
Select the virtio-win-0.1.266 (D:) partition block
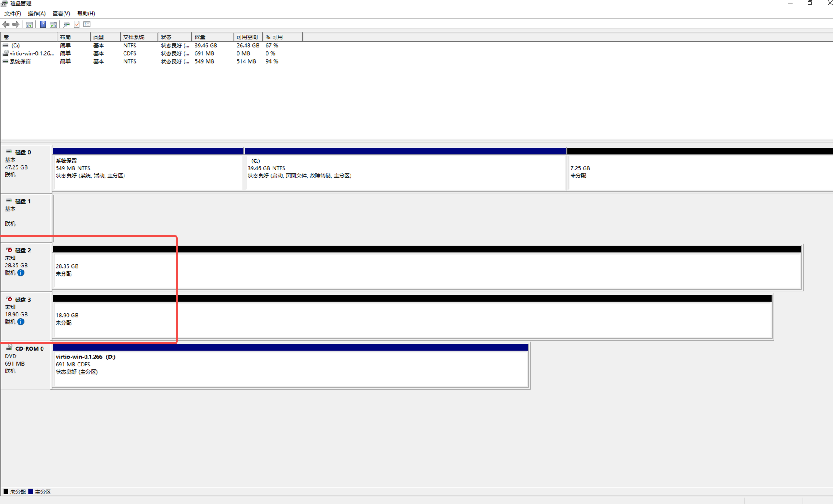(290, 365)
